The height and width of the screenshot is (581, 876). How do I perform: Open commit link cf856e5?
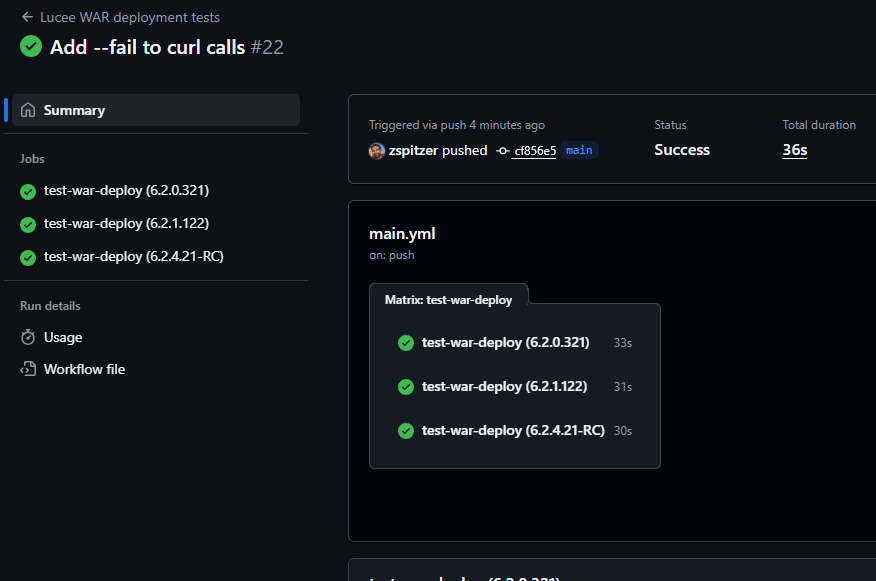point(535,151)
